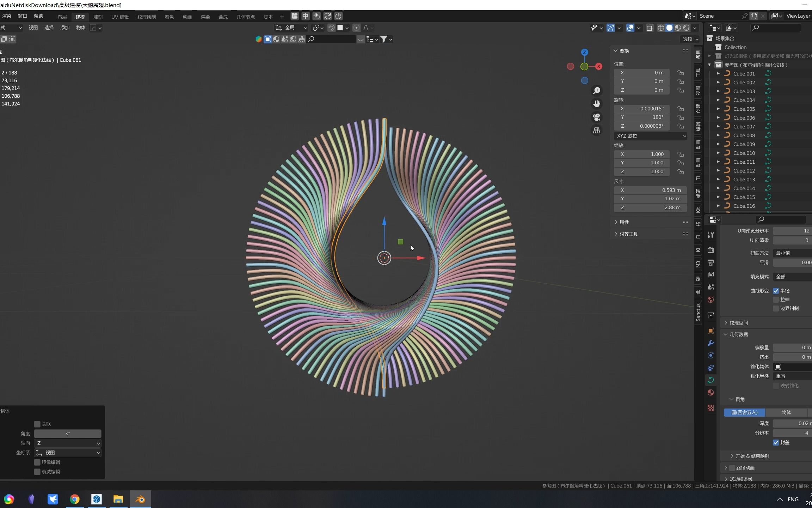Expand the 对齐工具 panel

click(626, 234)
